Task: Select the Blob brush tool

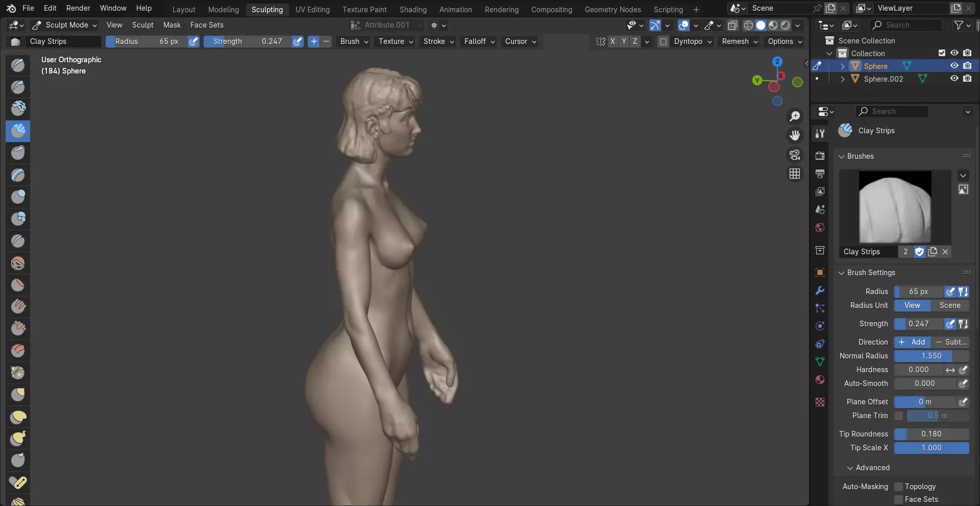Action: click(x=18, y=219)
